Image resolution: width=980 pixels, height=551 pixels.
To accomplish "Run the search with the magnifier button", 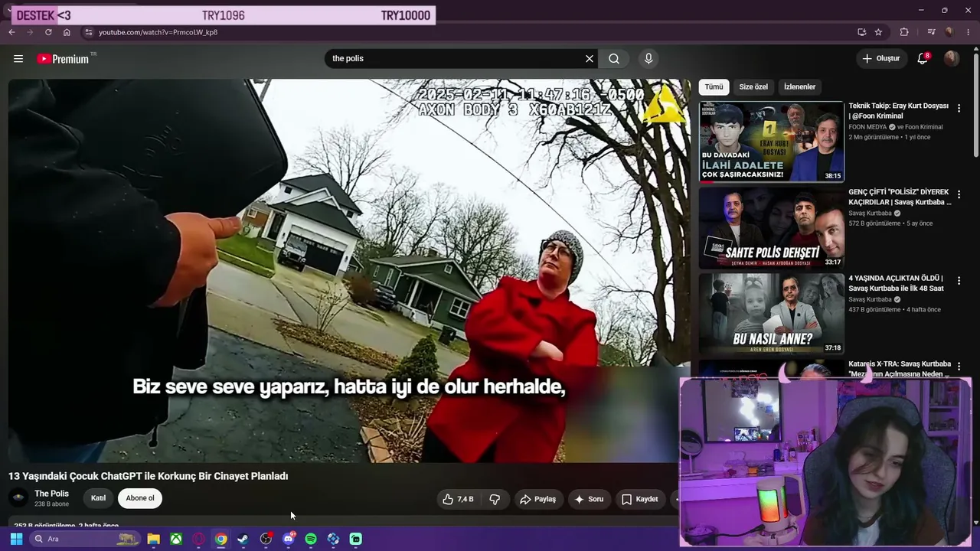I will click(614, 59).
